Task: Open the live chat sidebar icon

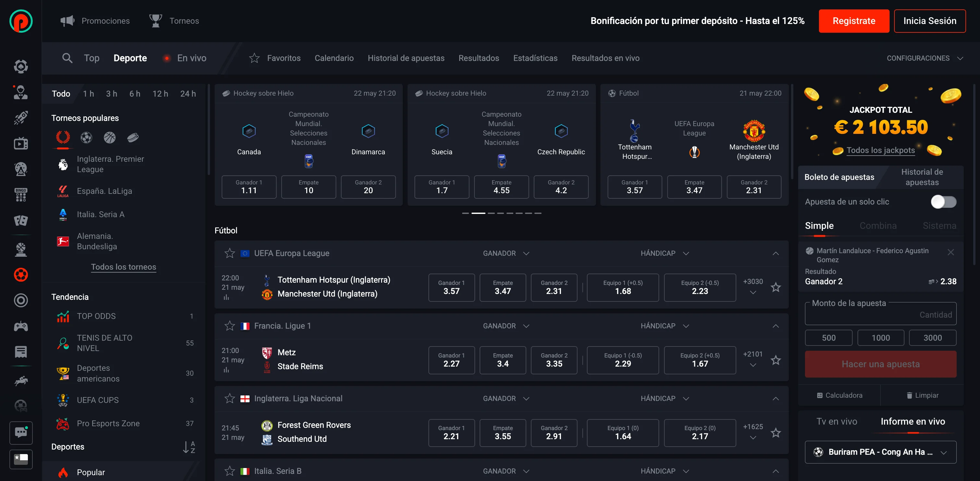Action: click(21, 433)
